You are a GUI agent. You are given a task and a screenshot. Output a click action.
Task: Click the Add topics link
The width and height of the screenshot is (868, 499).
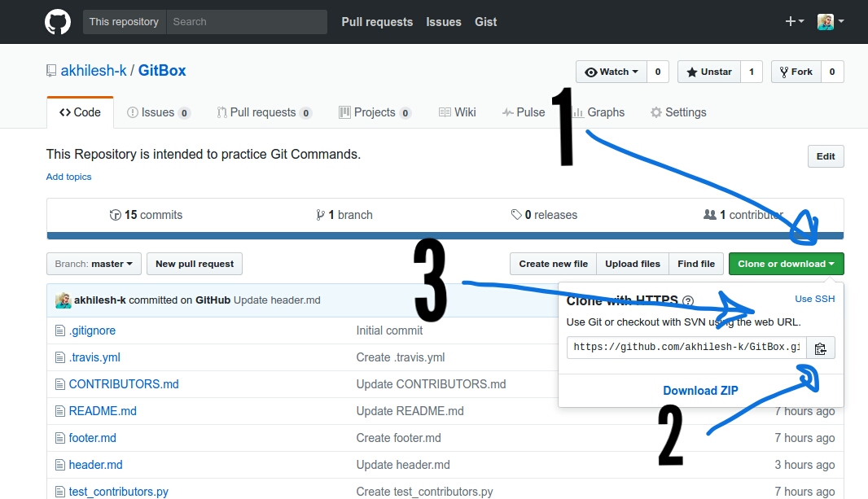[68, 177]
